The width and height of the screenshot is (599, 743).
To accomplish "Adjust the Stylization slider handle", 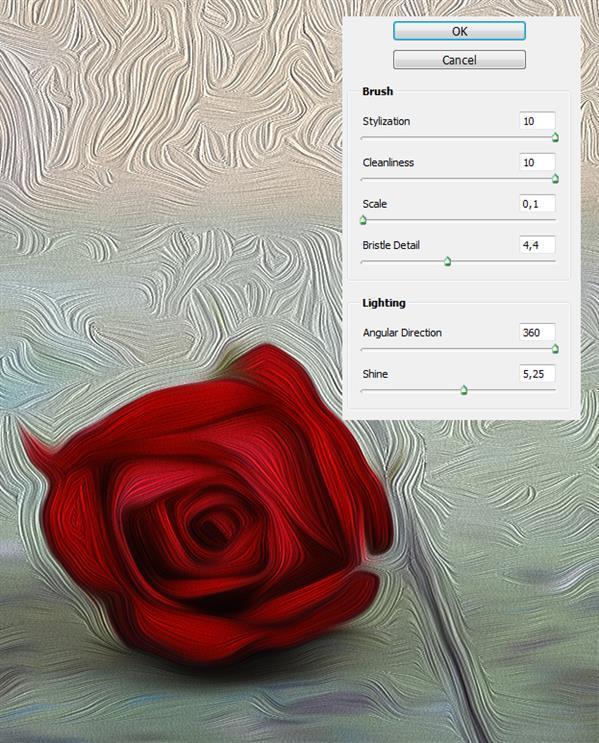I will pos(555,137).
